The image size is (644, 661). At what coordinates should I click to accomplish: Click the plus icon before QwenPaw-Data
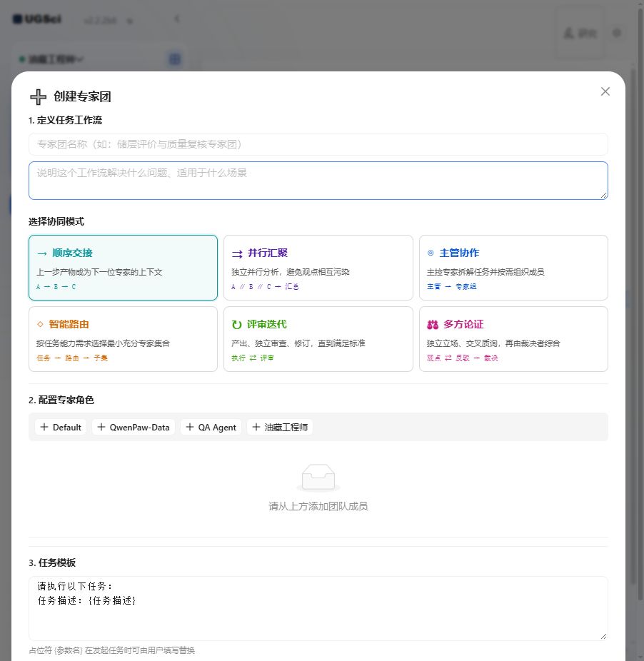(x=101, y=427)
